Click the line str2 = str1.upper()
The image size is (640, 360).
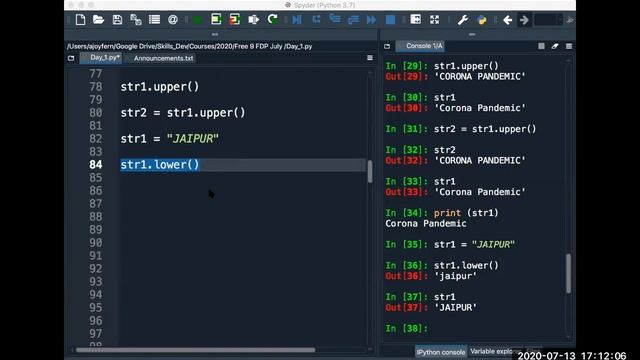point(183,113)
